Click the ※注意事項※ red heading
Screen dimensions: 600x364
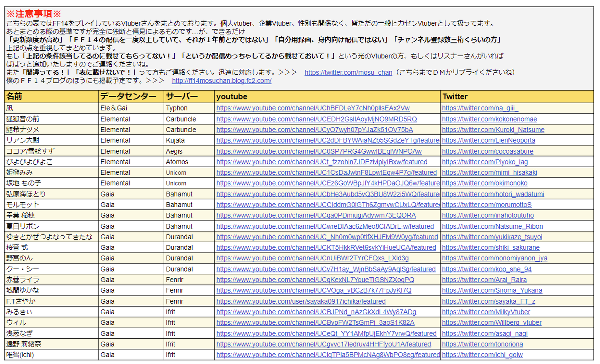pos(33,14)
